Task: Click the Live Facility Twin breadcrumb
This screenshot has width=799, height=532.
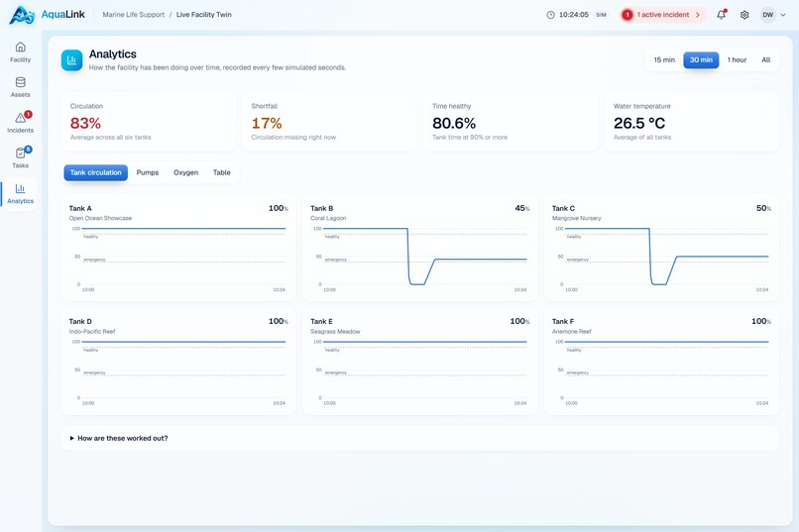Action: pyautogui.click(x=204, y=15)
